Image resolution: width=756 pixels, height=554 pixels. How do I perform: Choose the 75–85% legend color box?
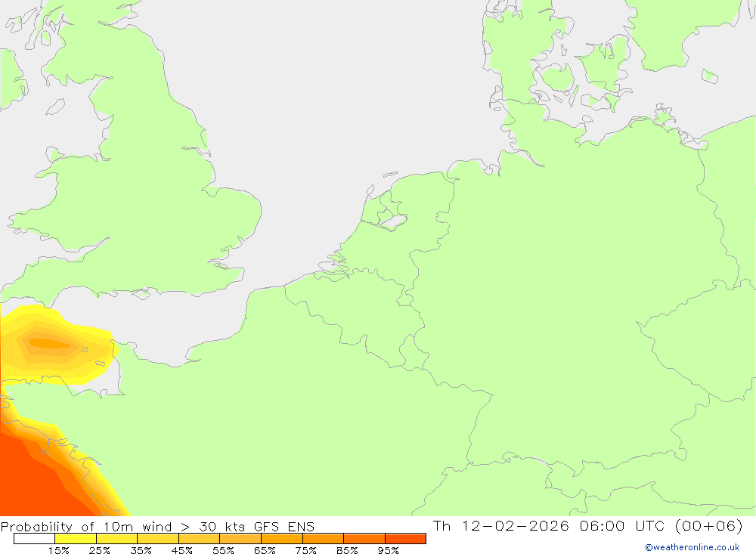click(323, 539)
